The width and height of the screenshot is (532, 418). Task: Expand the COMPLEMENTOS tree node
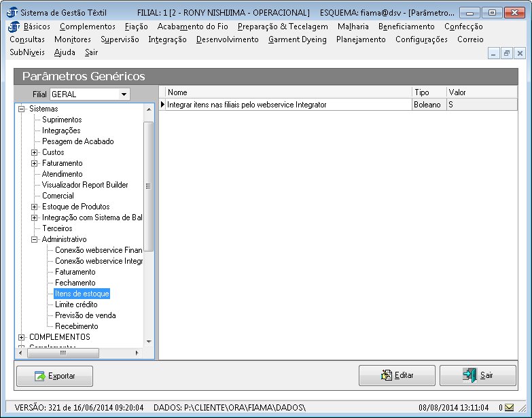22,337
